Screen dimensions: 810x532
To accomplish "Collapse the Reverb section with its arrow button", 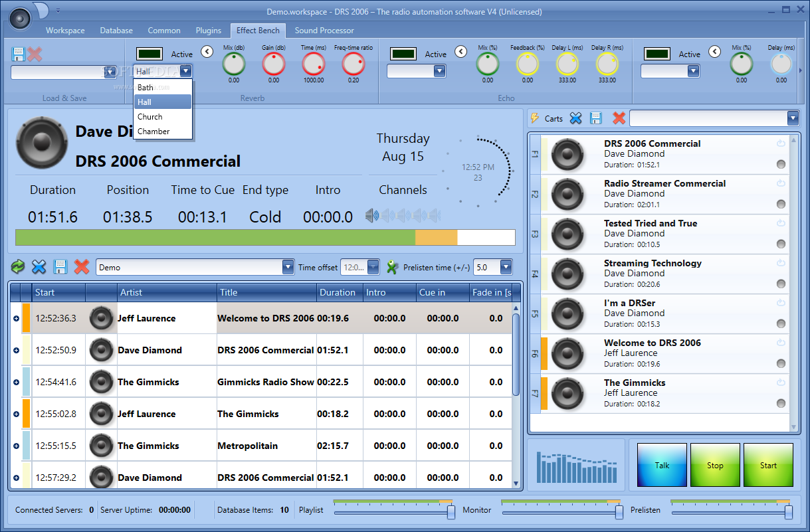I will pyautogui.click(x=207, y=51).
